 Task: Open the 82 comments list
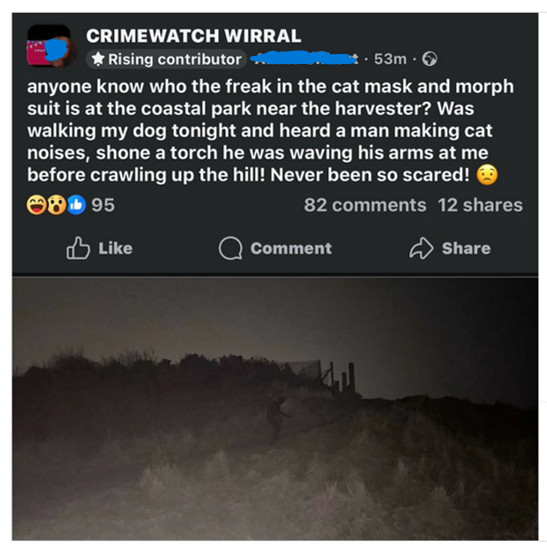pyautogui.click(x=365, y=205)
